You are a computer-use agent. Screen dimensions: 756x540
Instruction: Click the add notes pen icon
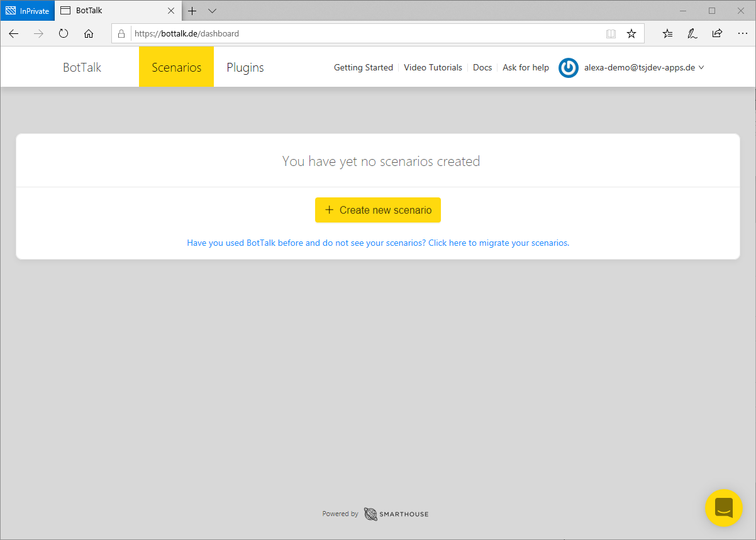point(692,34)
